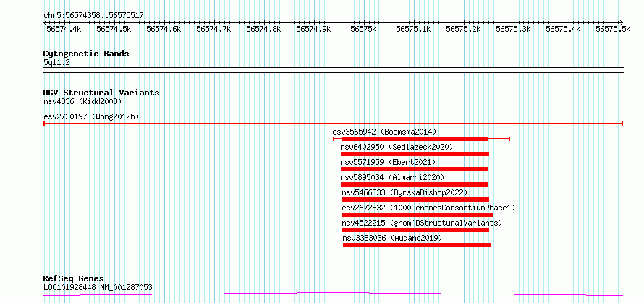Open variant nsv5571959 (Ebert2021) label
The width and height of the screenshot is (644, 303).
point(388,162)
